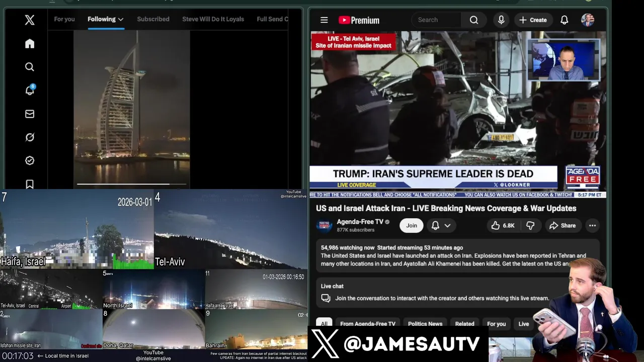Click the YouTube Premium logo
The image size is (644, 362).
[x=359, y=20]
